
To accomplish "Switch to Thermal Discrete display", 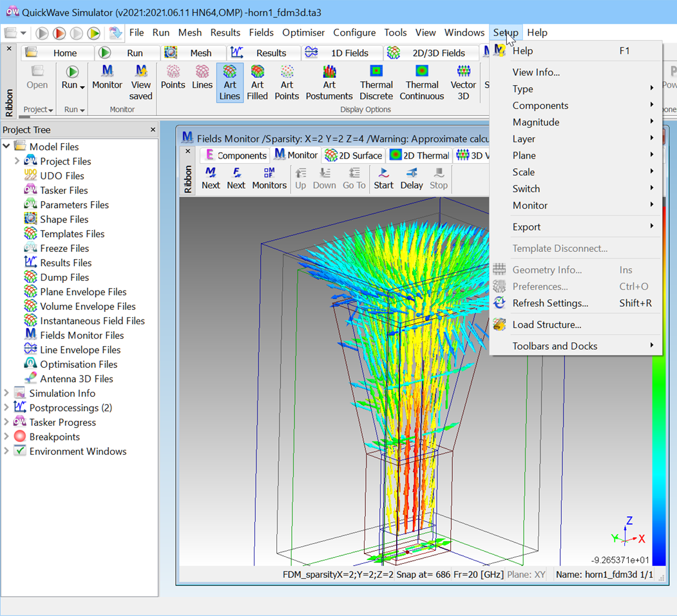I will pyautogui.click(x=376, y=82).
